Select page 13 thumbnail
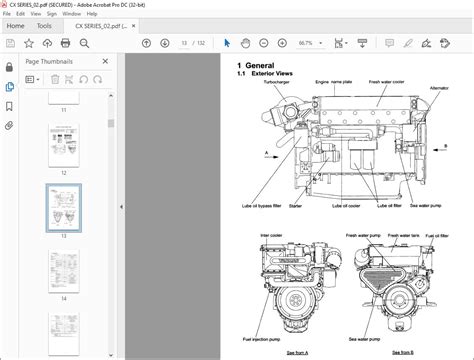474x360 pixels. click(x=64, y=208)
